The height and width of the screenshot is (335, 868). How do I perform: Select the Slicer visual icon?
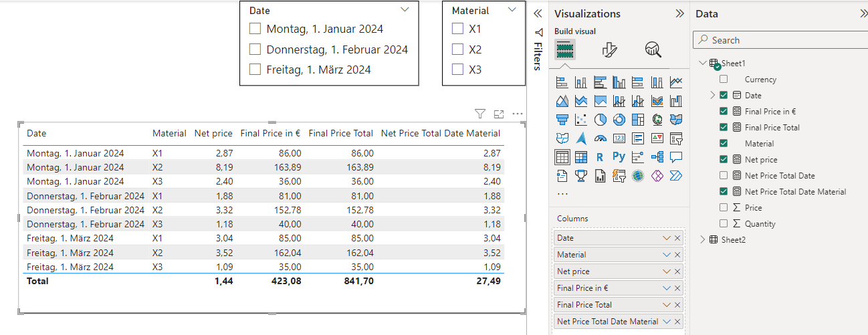tap(676, 138)
